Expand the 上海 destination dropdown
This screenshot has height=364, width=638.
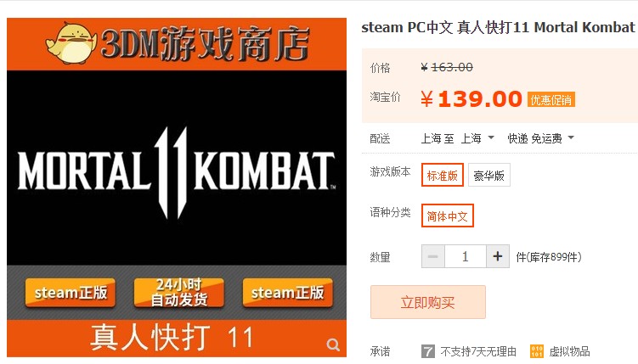tap(477, 138)
